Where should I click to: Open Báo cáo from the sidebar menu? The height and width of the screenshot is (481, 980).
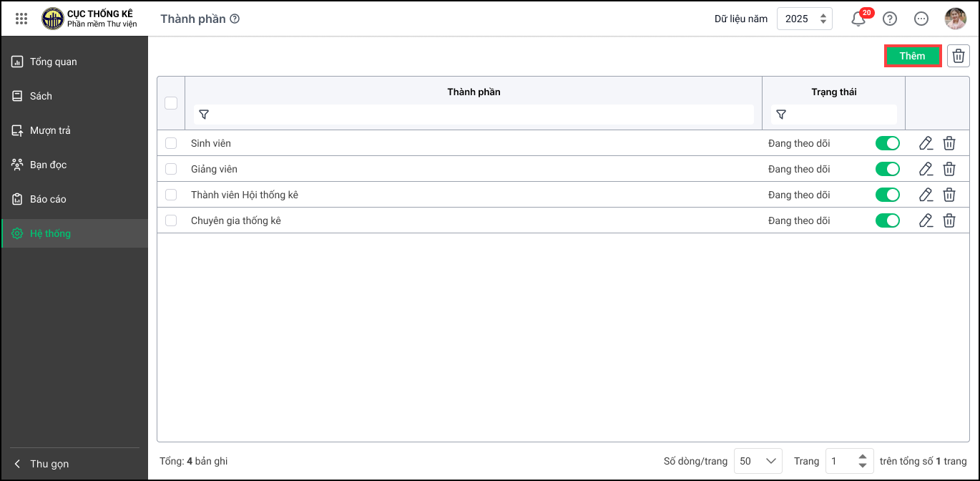[x=48, y=199]
